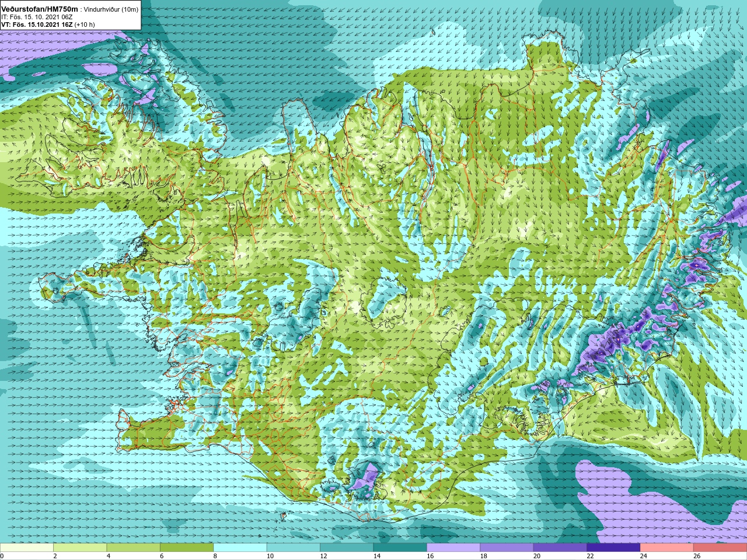Viewport: 747px width, 560px height.
Task: Click the legend tick label '26'
Action: click(696, 556)
